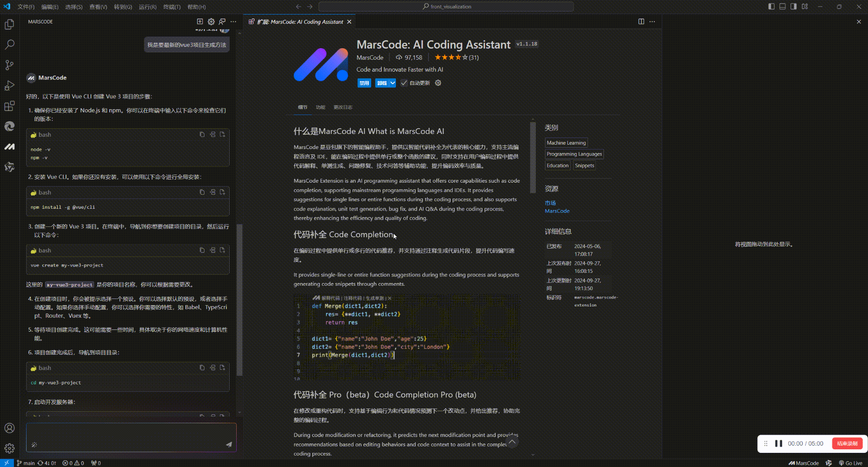Switch to the 更改日志 changelog tab

(343, 107)
